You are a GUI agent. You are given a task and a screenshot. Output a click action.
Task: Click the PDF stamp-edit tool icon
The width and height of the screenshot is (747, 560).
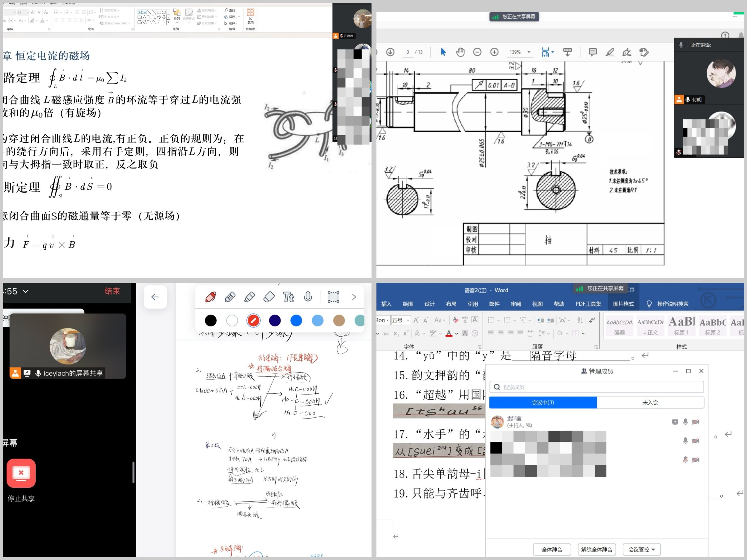(x=644, y=52)
